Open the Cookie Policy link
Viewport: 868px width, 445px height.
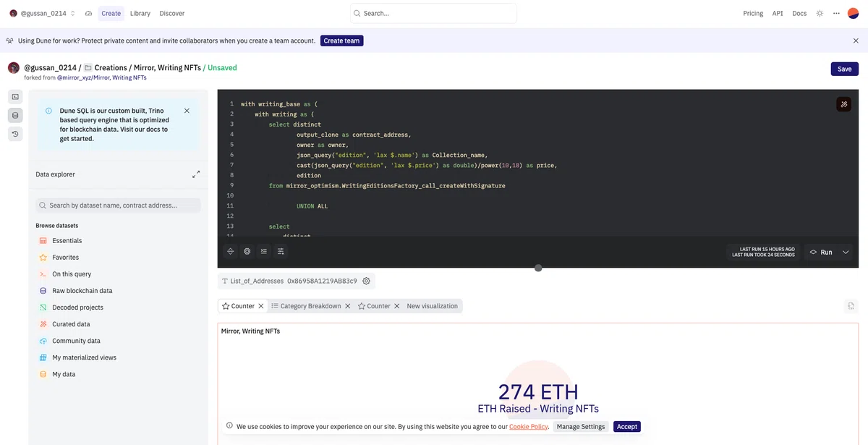(x=529, y=427)
